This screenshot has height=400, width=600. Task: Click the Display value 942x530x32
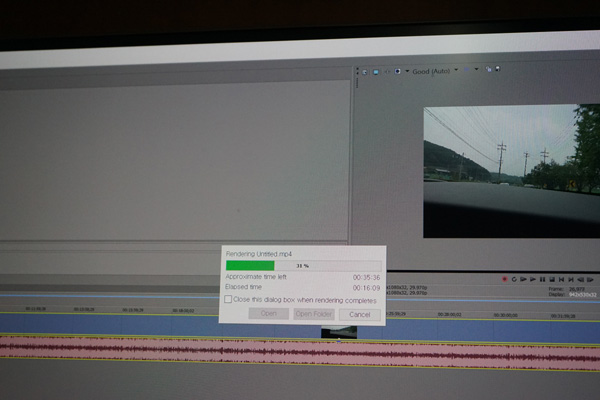[x=582, y=295]
